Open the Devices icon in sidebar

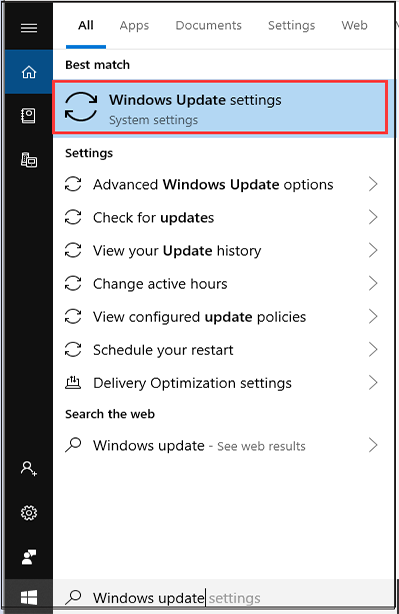[x=29, y=160]
